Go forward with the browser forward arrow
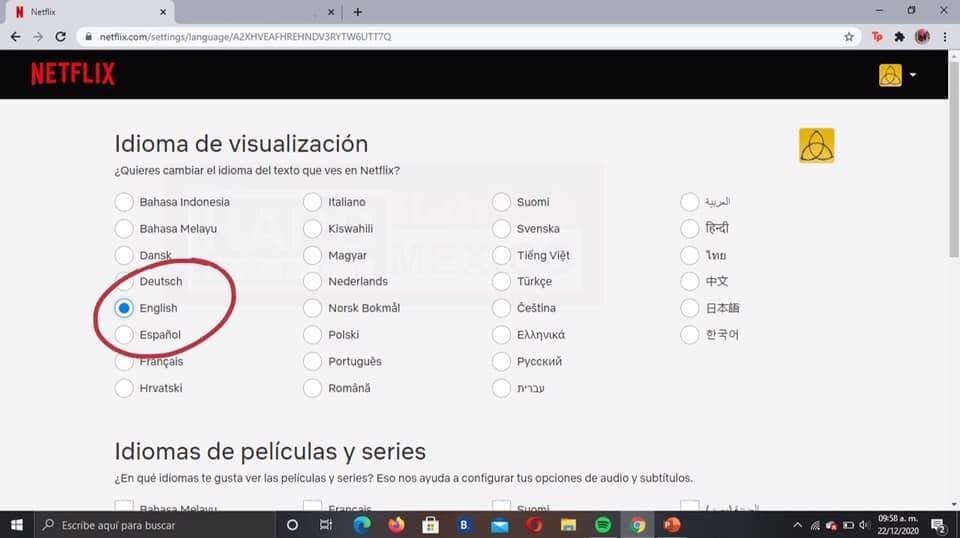 (x=38, y=37)
